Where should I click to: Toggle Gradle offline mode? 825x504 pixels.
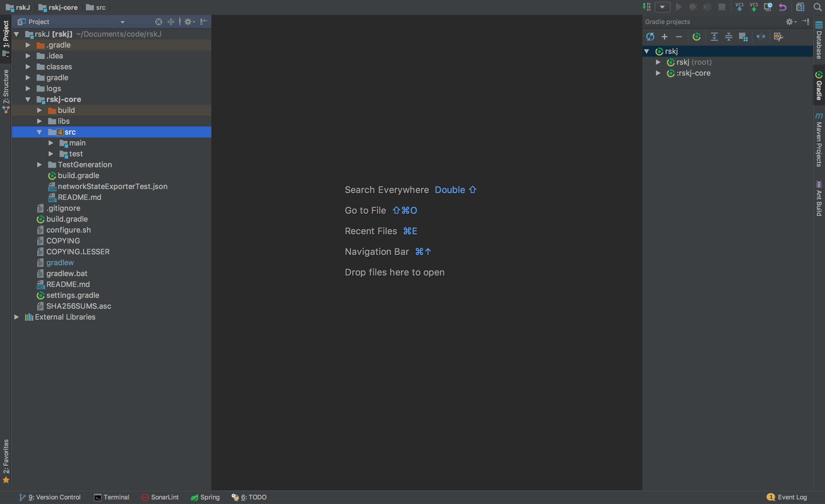tap(761, 37)
